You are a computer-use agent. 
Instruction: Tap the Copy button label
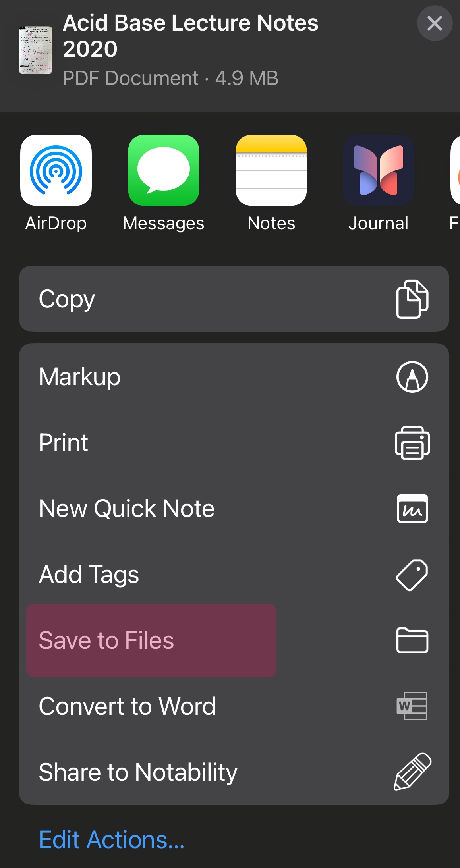coord(67,299)
